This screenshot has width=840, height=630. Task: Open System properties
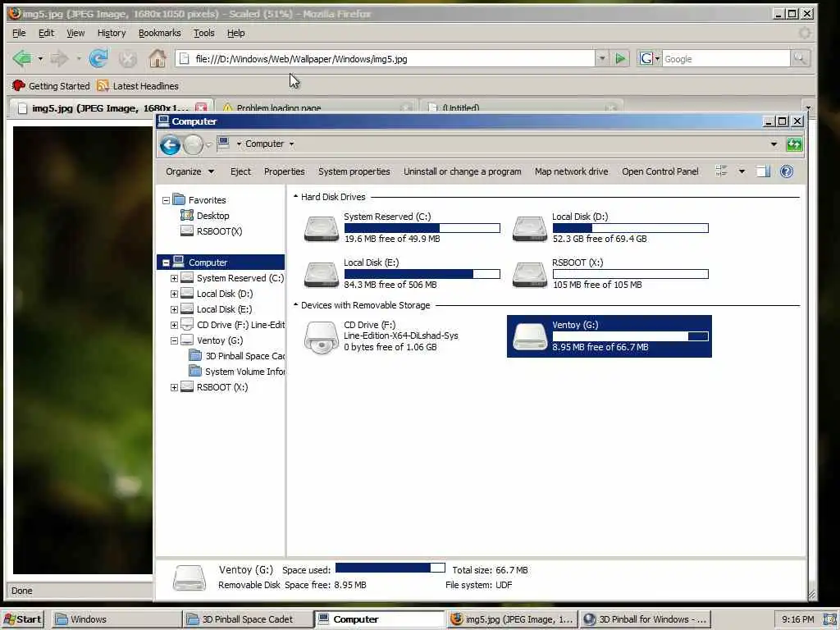[x=354, y=171]
